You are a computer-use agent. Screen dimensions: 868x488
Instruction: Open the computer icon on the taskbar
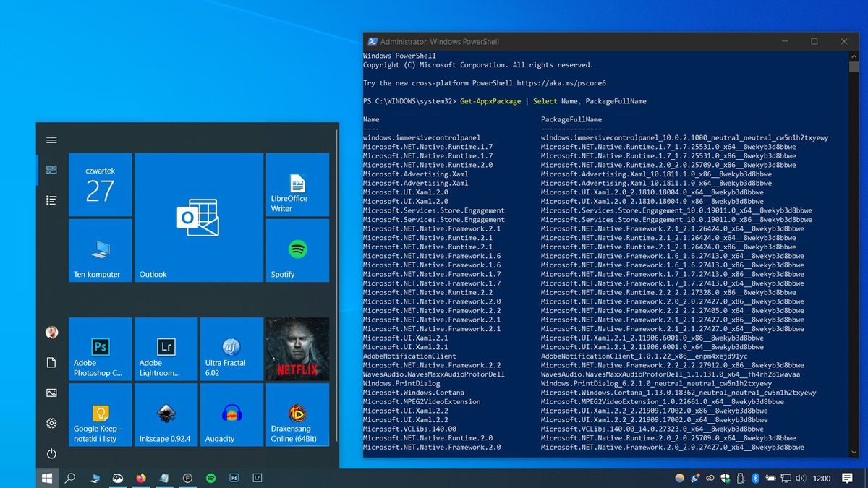(x=94, y=478)
